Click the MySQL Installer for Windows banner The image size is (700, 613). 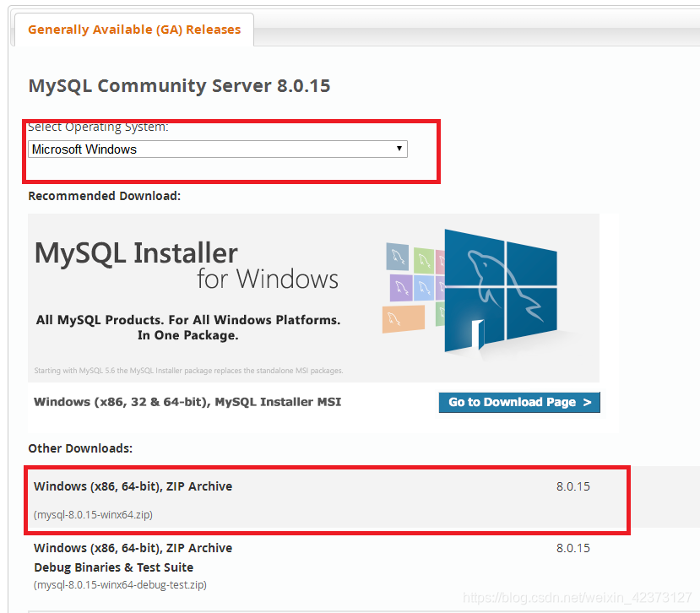(313, 298)
